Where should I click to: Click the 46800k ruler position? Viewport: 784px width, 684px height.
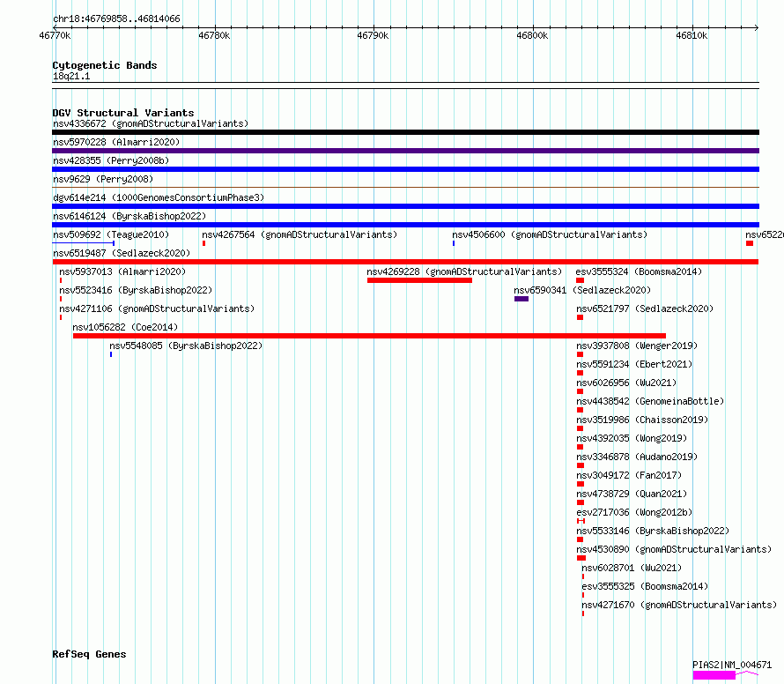[x=532, y=35]
